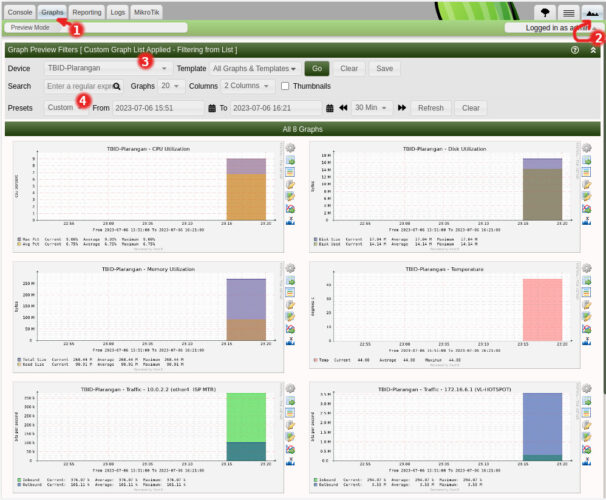Open the CPU Utilization graph image
This screenshot has width=606, height=500.
[148, 197]
